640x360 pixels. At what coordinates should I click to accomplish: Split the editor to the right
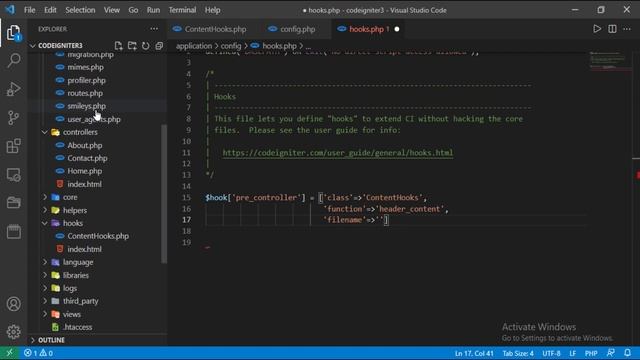tap(612, 29)
